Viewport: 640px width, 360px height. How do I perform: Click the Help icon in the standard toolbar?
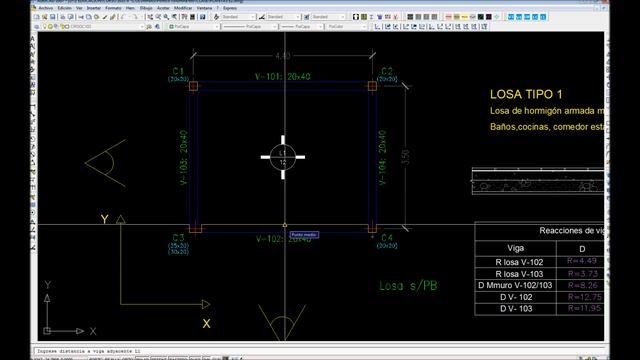(x=202, y=17)
